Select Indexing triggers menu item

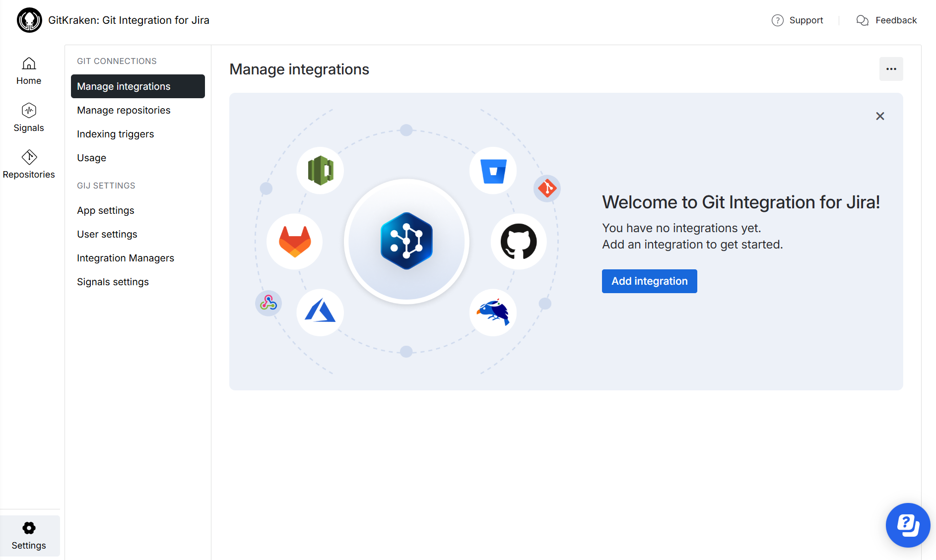[115, 134]
